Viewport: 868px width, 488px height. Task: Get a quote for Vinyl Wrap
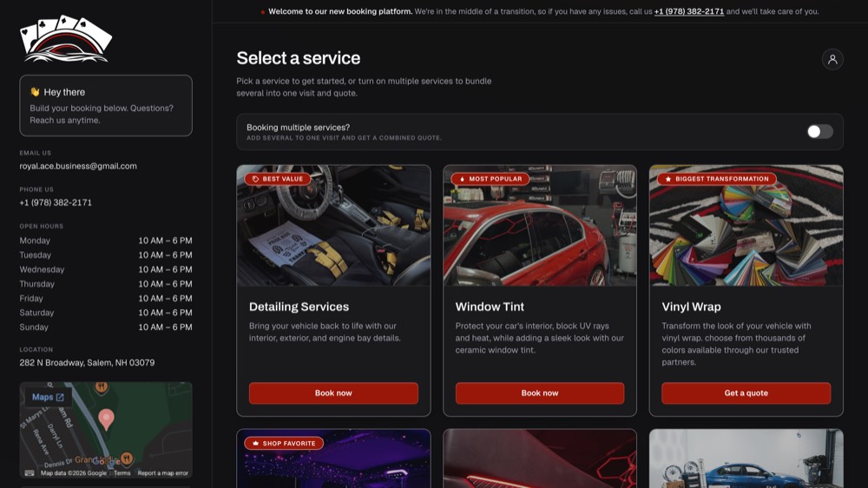(x=746, y=392)
